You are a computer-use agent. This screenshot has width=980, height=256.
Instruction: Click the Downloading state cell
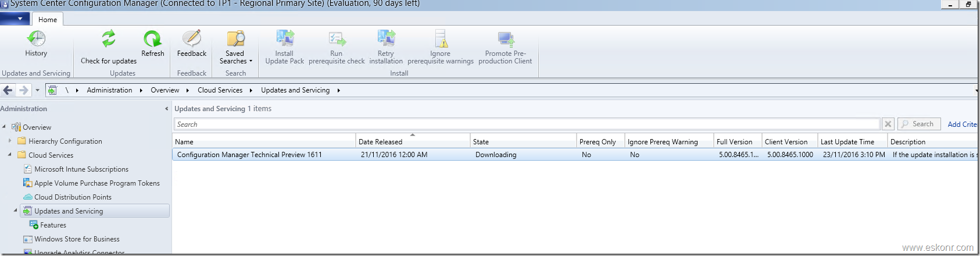tap(496, 155)
